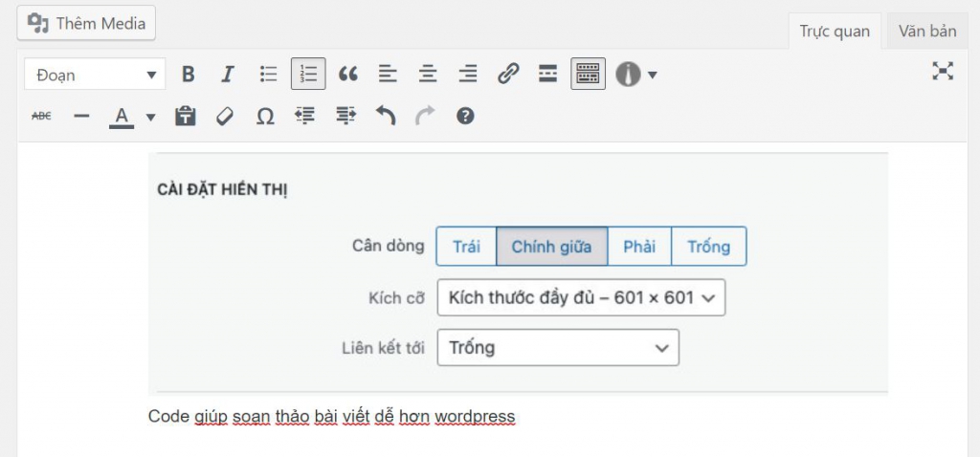The width and height of the screenshot is (980, 457).
Task: Insert a blockquote
Action: [348, 75]
